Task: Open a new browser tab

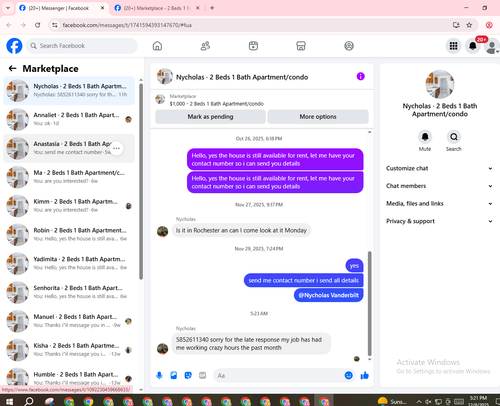Action: [x=212, y=8]
